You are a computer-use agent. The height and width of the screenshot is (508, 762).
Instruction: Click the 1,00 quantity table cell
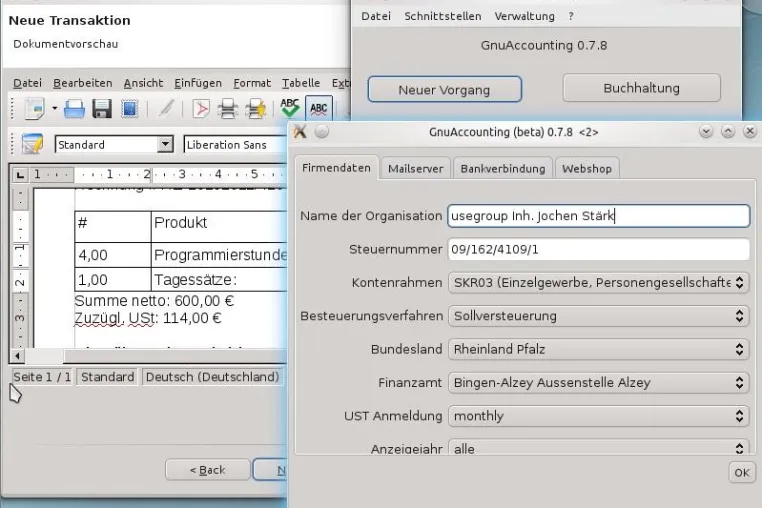click(x=113, y=280)
